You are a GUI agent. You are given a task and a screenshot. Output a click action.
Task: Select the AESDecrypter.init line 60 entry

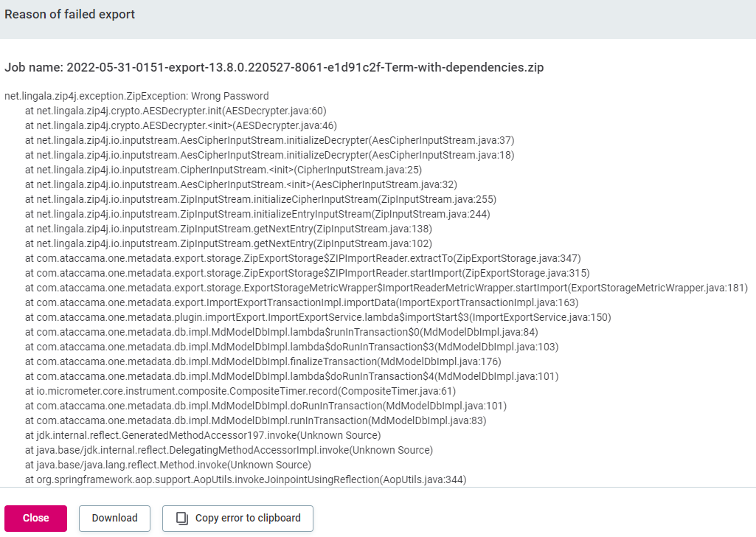(x=176, y=111)
